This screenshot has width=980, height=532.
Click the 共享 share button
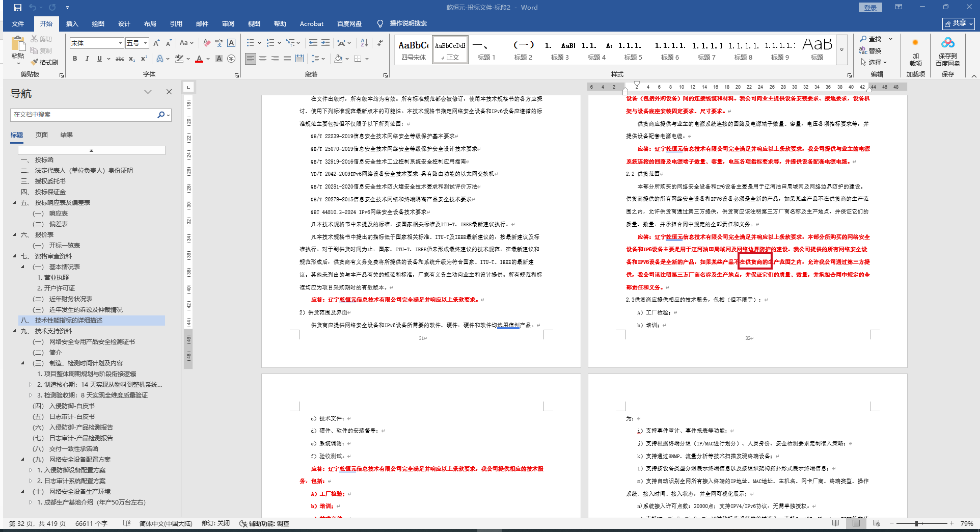958,23
